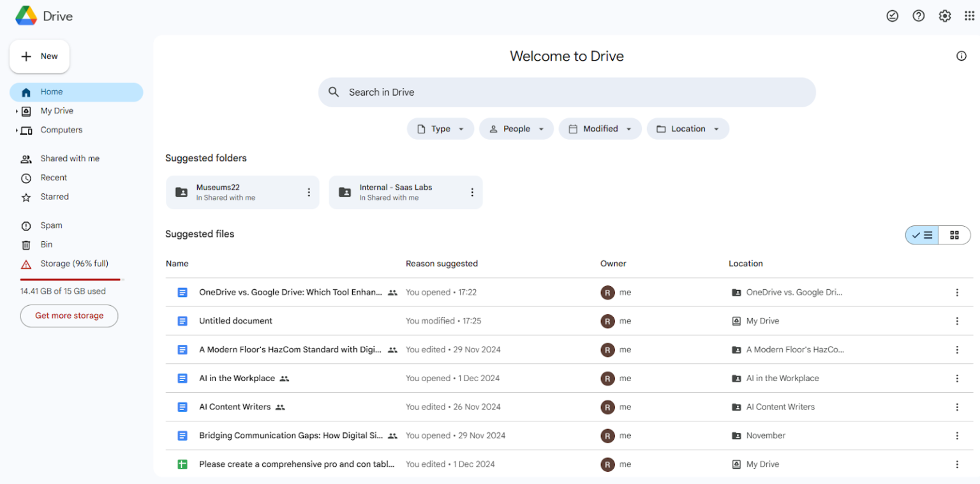Click the Search in Drive field

point(567,92)
